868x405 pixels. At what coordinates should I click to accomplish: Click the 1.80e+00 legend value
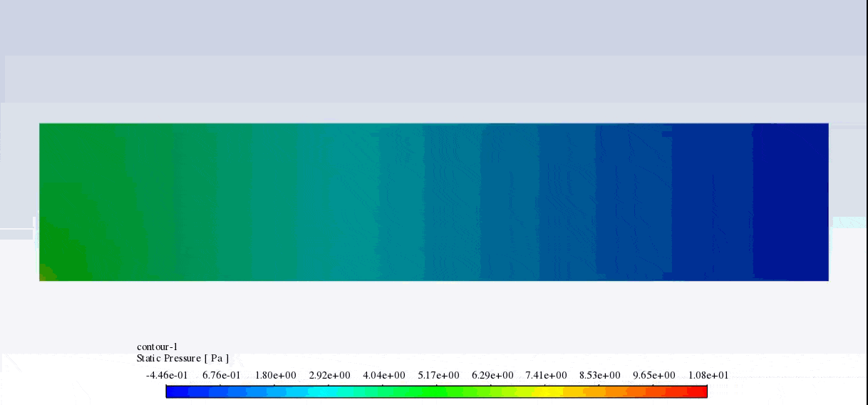(x=275, y=376)
